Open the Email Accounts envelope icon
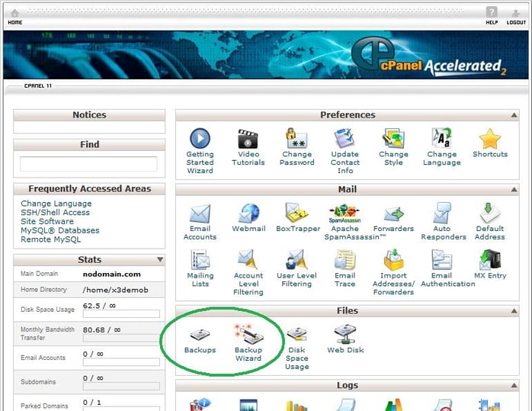The height and width of the screenshot is (411, 532). coord(200,214)
